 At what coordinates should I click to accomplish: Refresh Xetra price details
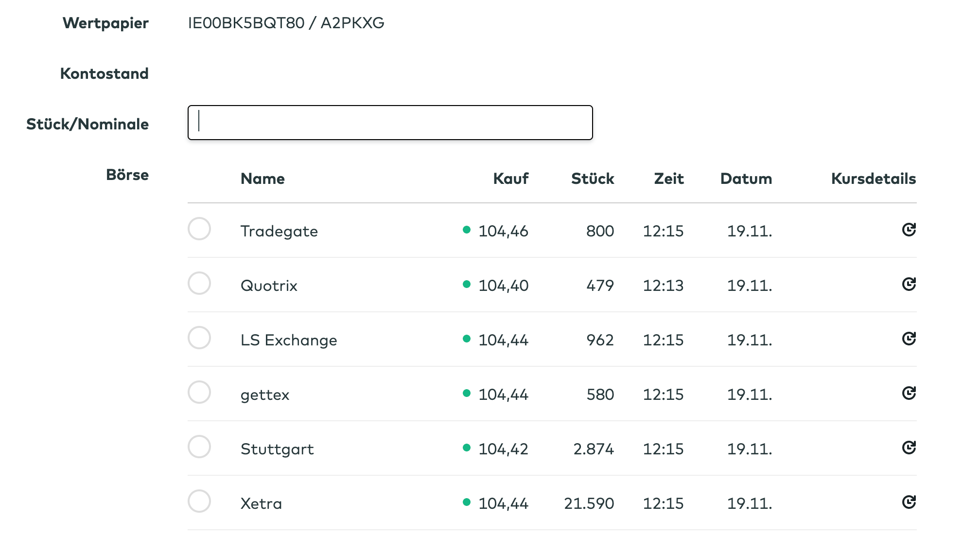pyautogui.click(x=909, y=502)
